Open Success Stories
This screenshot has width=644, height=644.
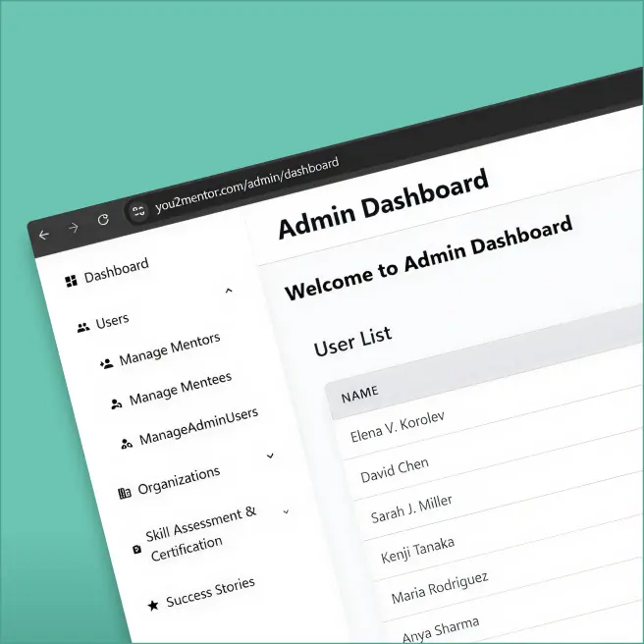(x=210, y=592)
